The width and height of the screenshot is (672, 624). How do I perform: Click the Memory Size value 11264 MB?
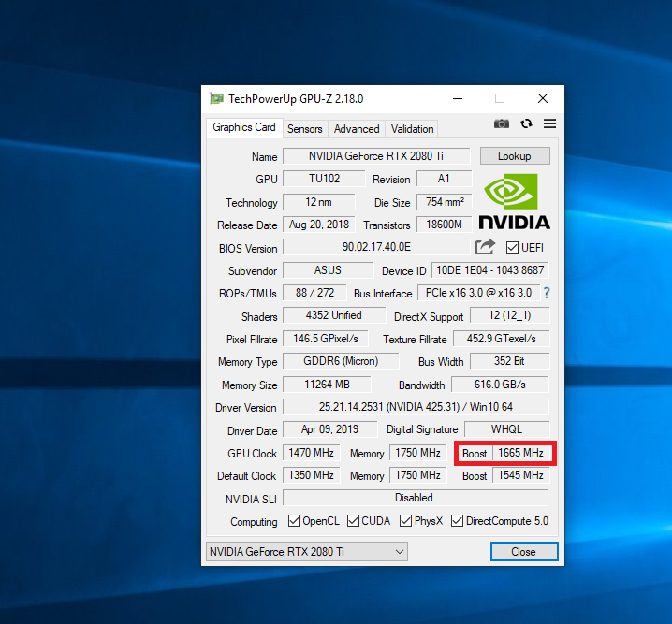(327, 385)
